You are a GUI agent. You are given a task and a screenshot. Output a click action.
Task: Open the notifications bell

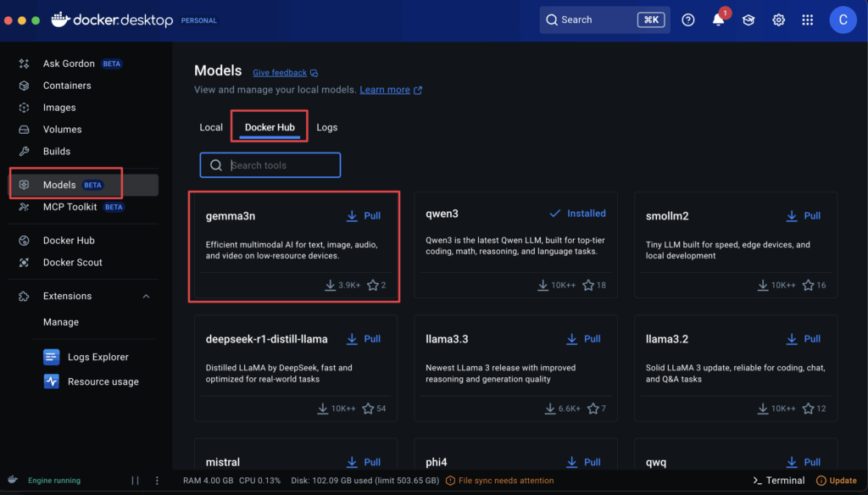pyautogui.click(x=718, y=20)
